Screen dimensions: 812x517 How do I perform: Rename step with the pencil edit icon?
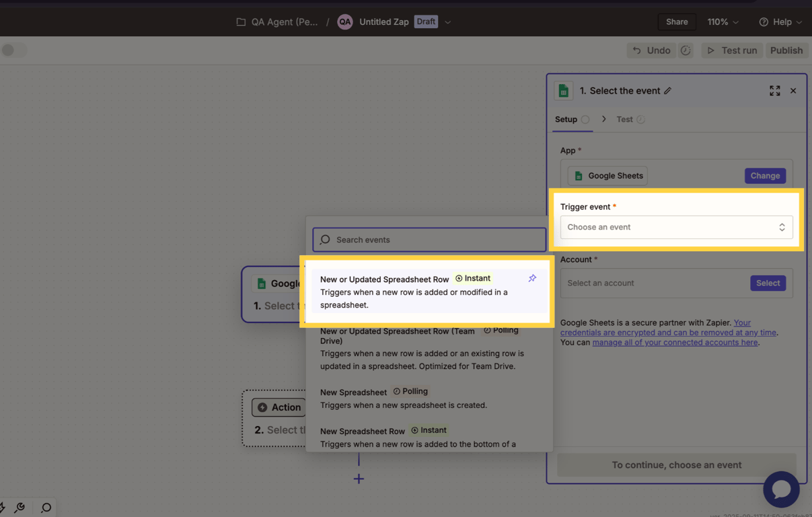coord(667,91)
